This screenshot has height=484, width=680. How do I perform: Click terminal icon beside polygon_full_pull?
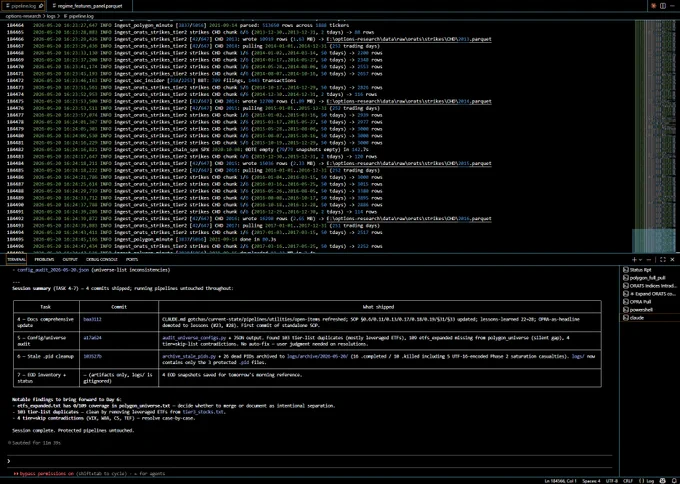pyautogui.click(x=625, y=278)
